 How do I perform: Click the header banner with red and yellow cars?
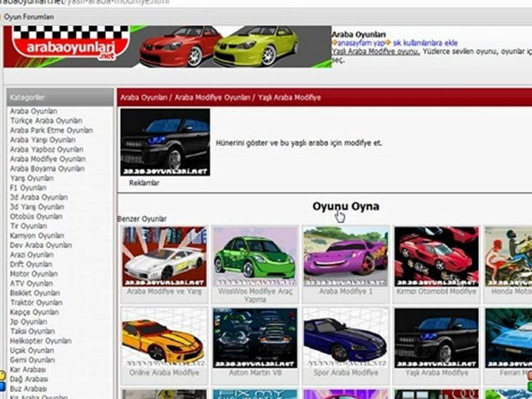(167, 47)
